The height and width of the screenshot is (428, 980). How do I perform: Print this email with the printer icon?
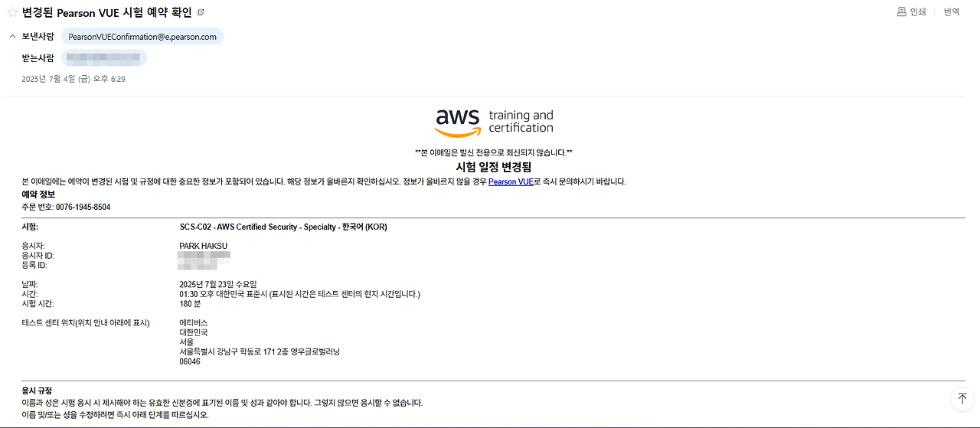[911, 12]
